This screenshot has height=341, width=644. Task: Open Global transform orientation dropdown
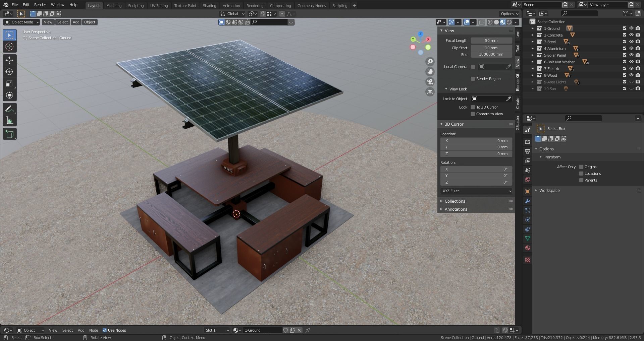click(x=232, y=14)
